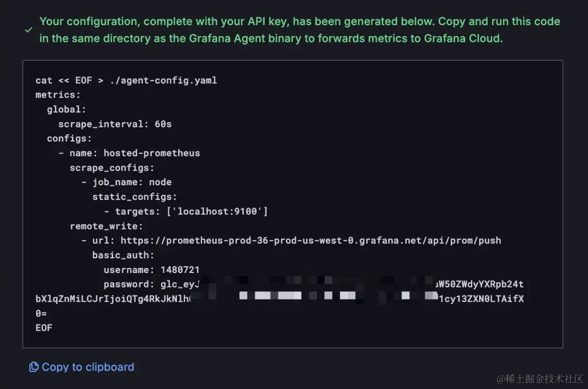Click the static_configs line in code
Screen dimensions: 588x389
coord(134,197)
